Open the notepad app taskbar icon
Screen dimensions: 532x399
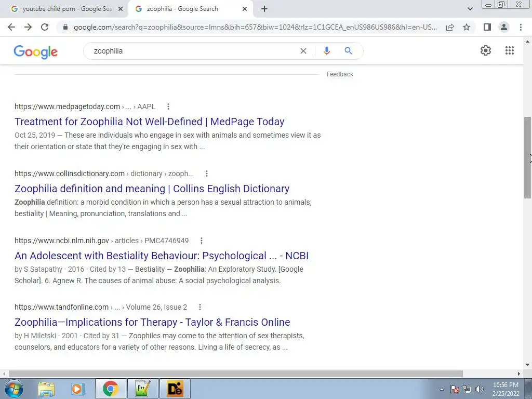pos(142,389)
